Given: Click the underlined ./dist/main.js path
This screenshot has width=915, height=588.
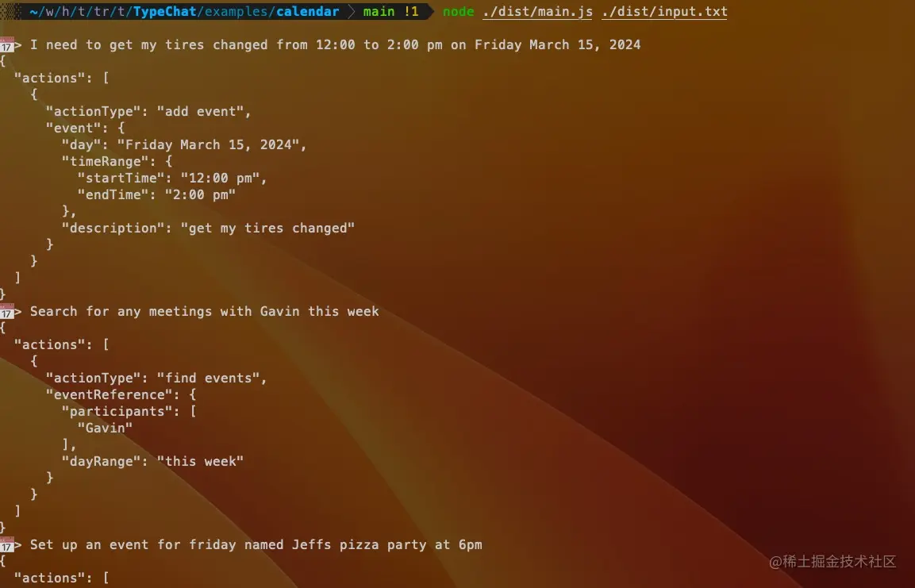Looking at the screenshot, I should (537, 12).
